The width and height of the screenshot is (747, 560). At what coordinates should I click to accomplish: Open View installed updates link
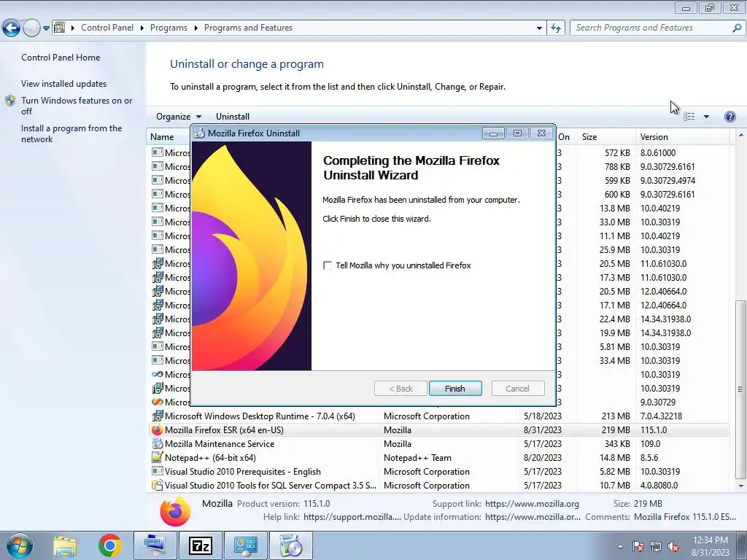pos(64,83)
